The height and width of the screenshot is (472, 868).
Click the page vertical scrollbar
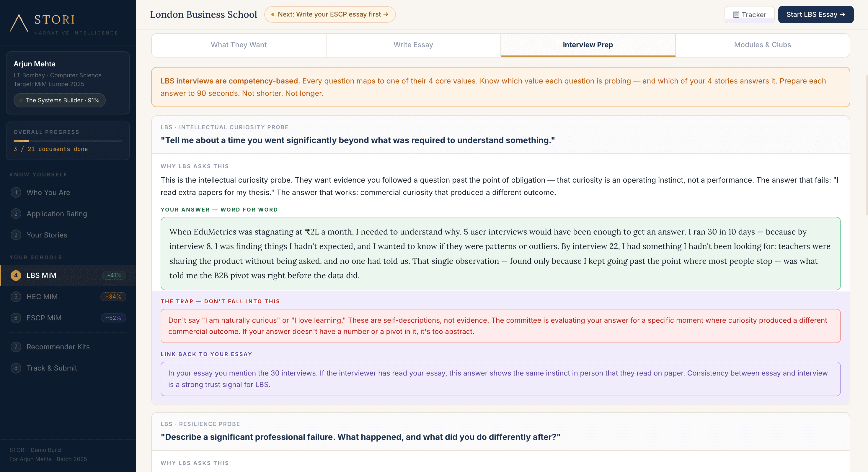[866, 145]
